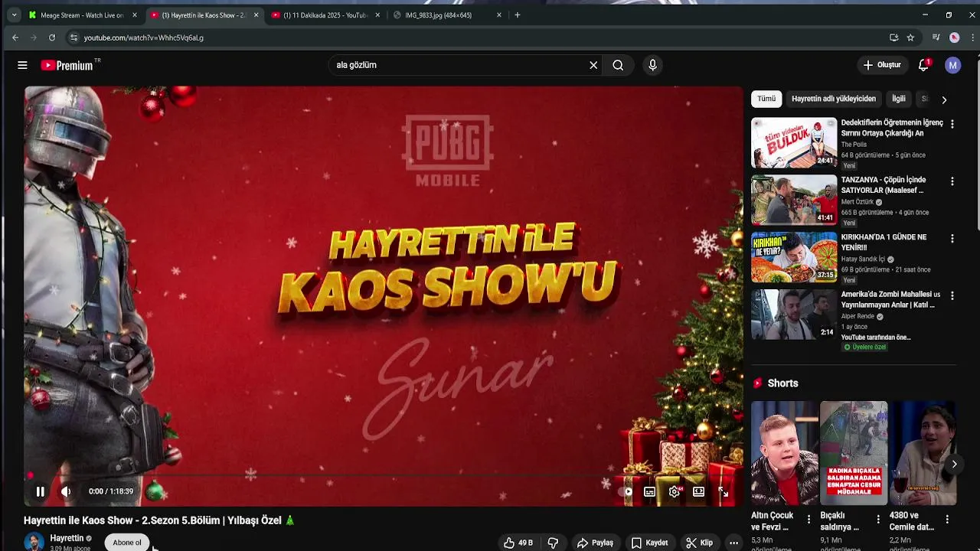Toggle the autoplay switch in player
The width and height of the screenshot is (980, 551).
626,491
